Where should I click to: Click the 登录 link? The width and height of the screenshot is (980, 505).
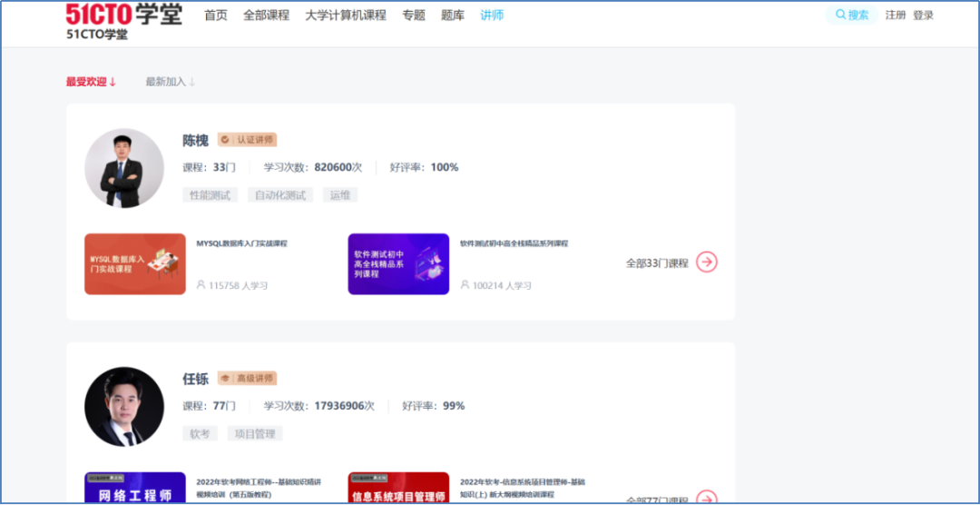coord(923,15)
